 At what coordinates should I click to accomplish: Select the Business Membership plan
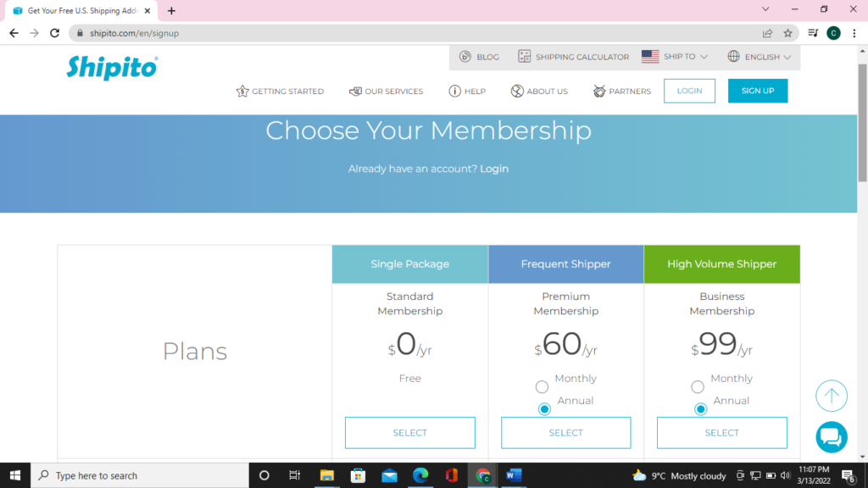point(722,433)
